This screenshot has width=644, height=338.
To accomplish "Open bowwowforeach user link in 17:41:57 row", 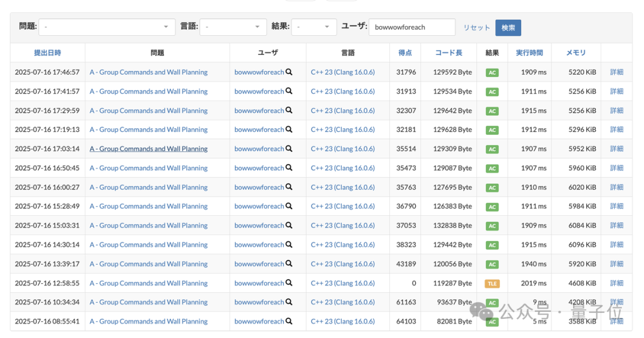I will pos(259,91).
